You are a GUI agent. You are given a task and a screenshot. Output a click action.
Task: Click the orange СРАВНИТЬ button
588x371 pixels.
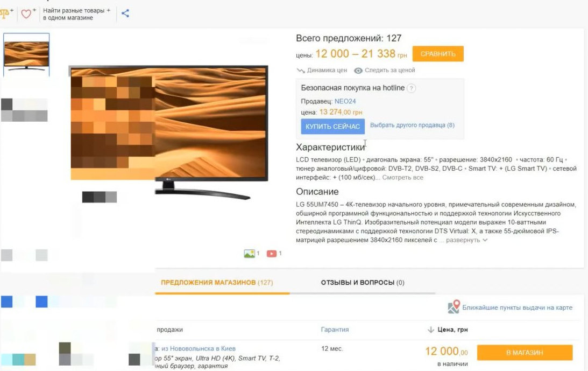coord(437,54)
